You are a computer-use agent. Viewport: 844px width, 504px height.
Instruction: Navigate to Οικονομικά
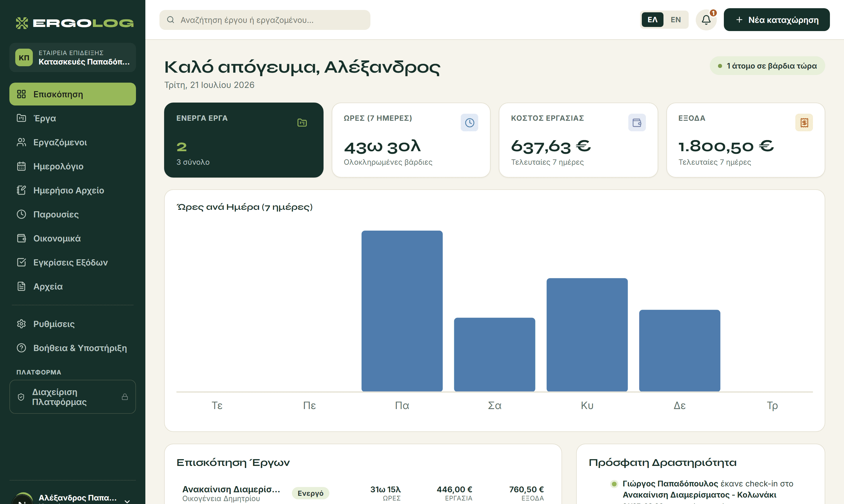(x=73, y=239)
